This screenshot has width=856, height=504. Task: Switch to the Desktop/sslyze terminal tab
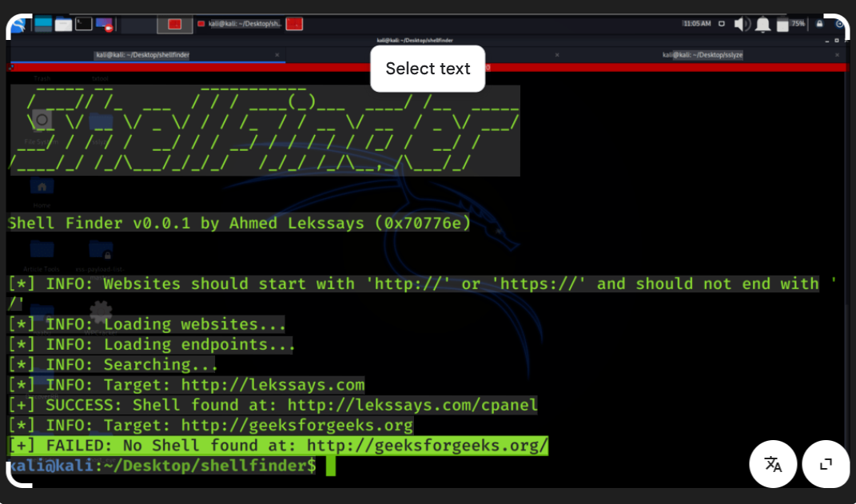click(703, 54)
